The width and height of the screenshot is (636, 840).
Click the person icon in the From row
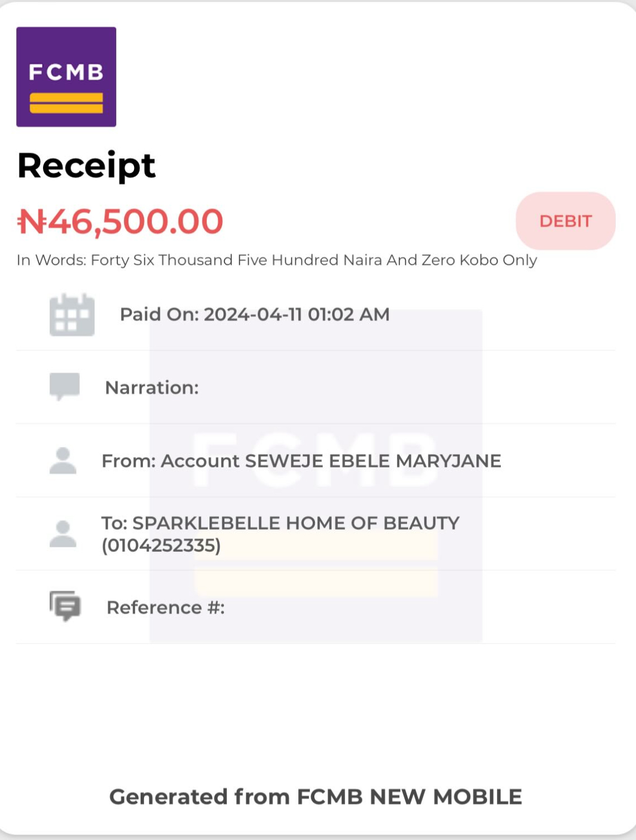pos(63,461)
